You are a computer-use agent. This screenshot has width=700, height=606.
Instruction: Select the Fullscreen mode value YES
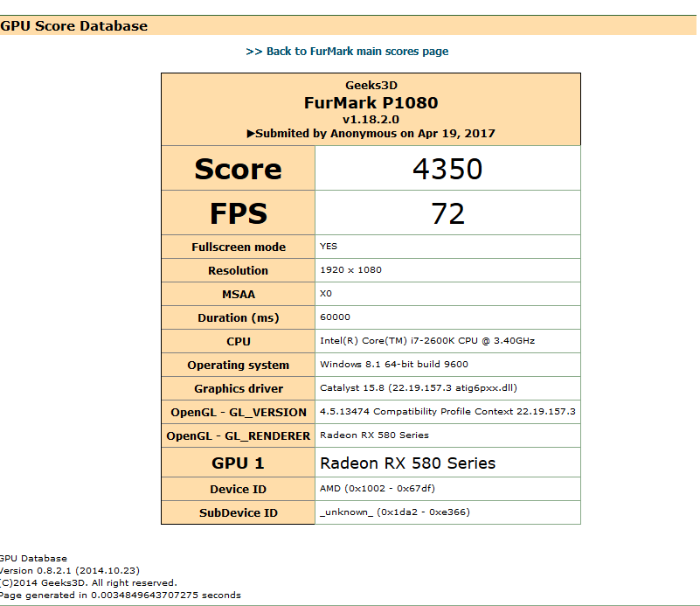[x=329, y=247]
